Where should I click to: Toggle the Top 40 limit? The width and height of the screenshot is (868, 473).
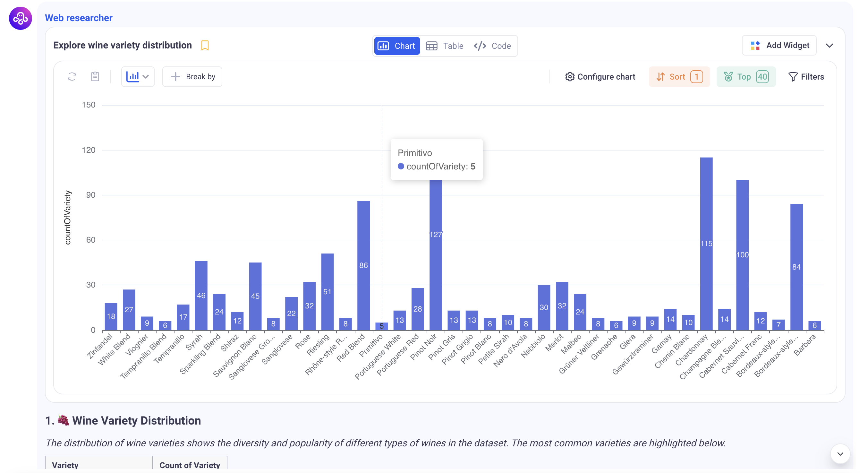point(746,76)
